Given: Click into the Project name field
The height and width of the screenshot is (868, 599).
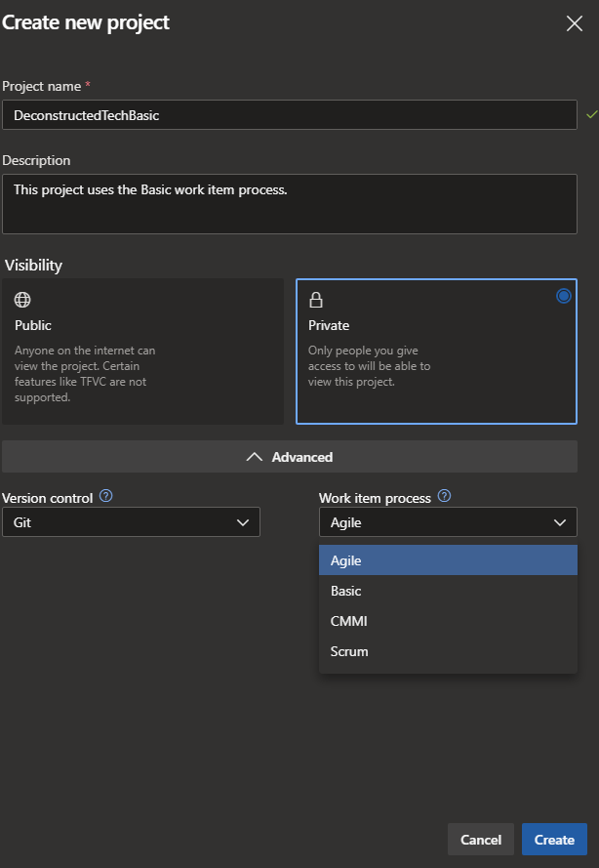Looking at the screenshot, I should point(289,115).
